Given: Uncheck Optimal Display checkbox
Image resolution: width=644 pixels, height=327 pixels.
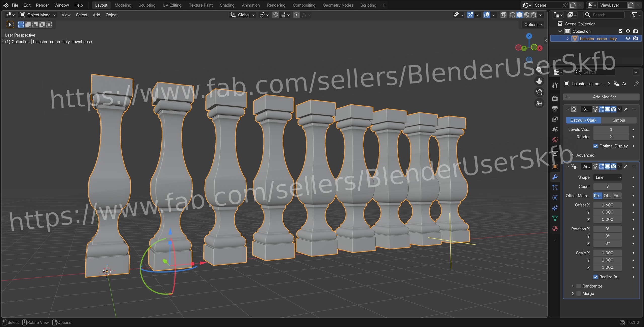Looking at the screenshot, I should (595, 146).
